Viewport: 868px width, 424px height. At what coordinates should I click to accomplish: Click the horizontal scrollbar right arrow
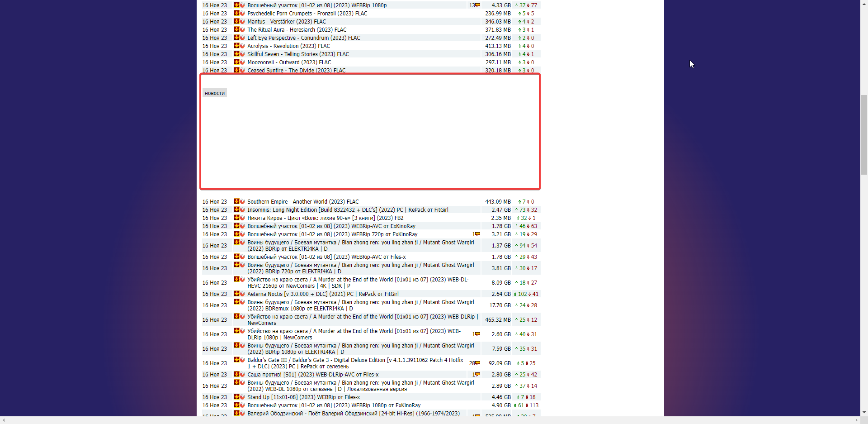tap(857, 420)
